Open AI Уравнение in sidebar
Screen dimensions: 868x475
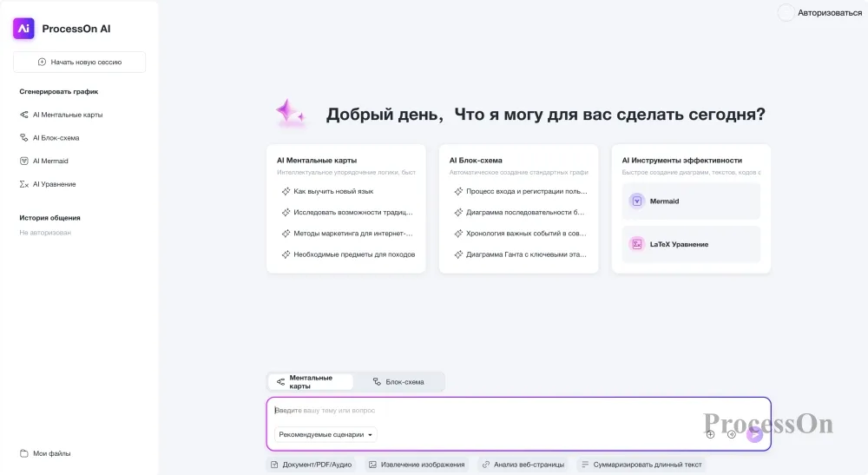48,184
